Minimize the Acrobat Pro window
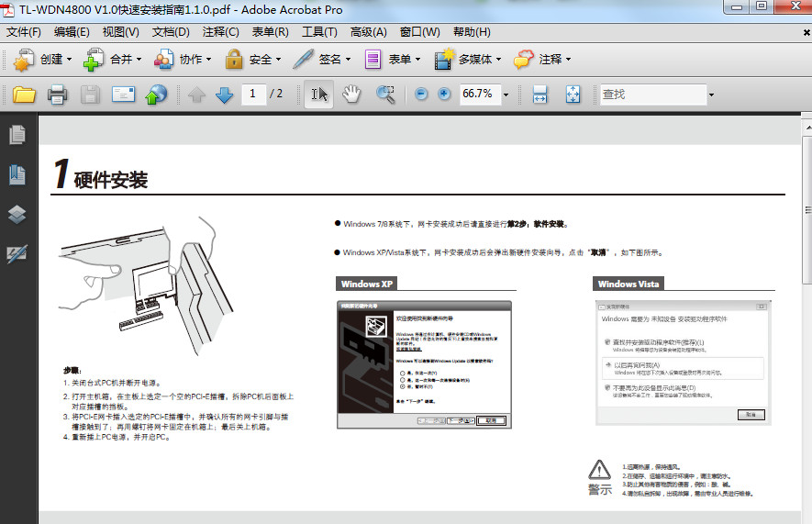The width and height of the screenshot is (812, 524). tap(737, 6)
